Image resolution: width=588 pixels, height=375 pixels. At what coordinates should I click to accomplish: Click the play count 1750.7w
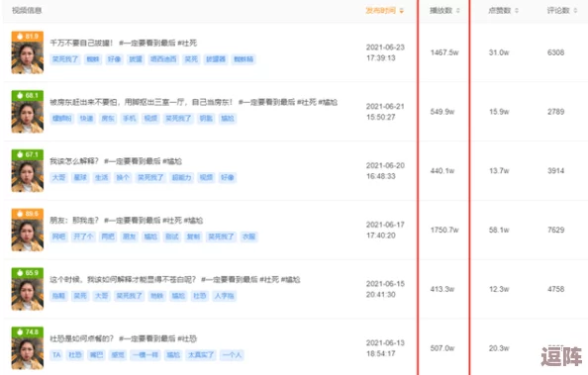[x=444, y=230]
